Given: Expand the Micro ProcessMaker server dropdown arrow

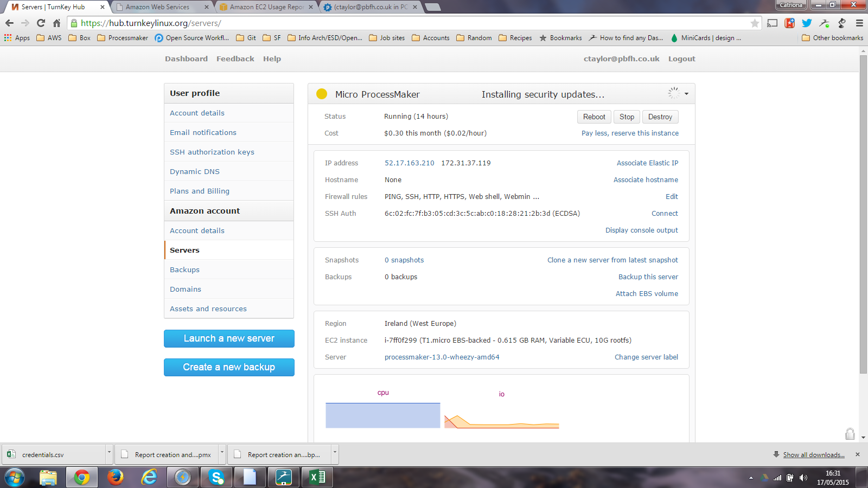Looking at the screenshot, I should (x=686, y=94).
